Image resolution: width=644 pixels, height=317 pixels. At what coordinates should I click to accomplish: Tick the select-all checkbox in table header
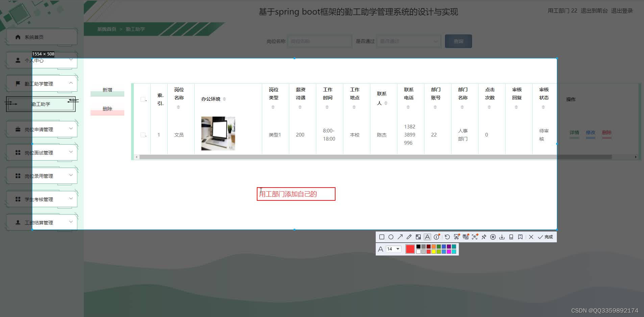(143, 99)
